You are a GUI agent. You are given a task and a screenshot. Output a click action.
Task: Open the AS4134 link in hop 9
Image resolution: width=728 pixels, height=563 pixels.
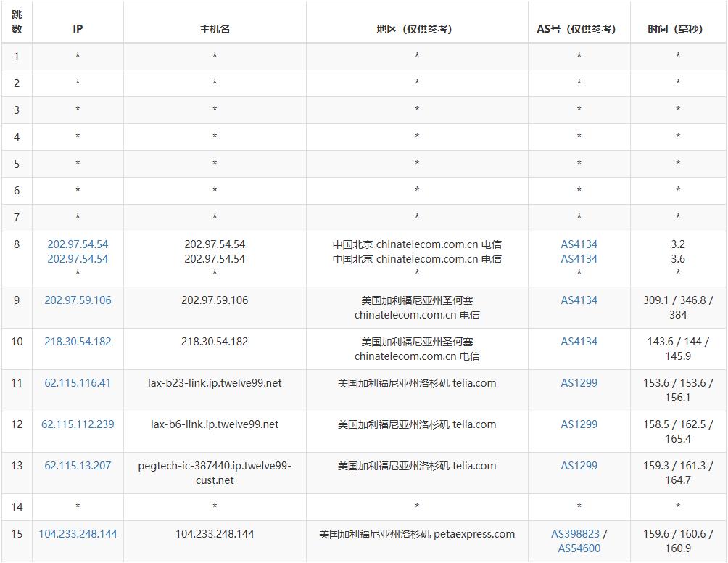coord(579,300)
